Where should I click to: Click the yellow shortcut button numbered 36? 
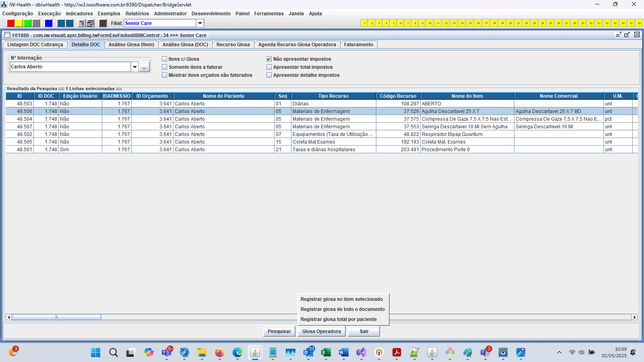pos(639,23)
